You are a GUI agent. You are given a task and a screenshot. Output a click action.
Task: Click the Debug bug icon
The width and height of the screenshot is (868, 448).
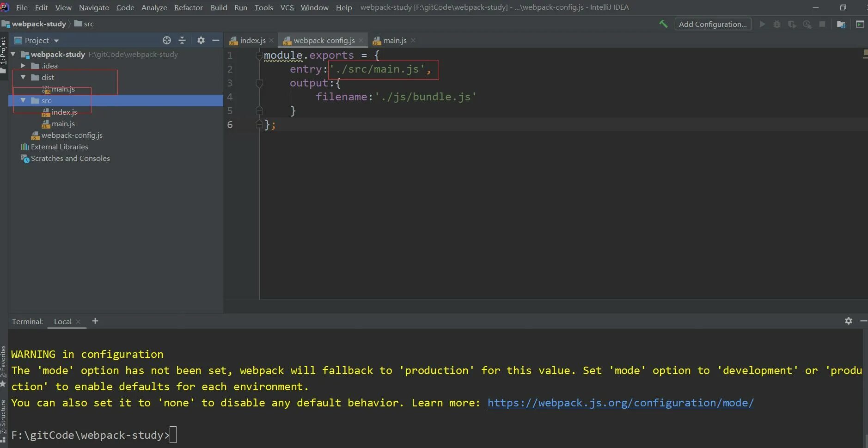coord(777,24)
